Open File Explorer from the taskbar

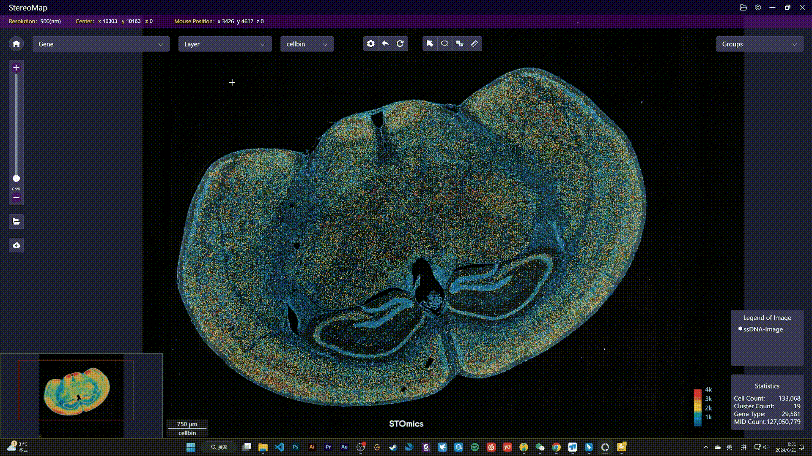pyautogui.click(x=263, y=447)
